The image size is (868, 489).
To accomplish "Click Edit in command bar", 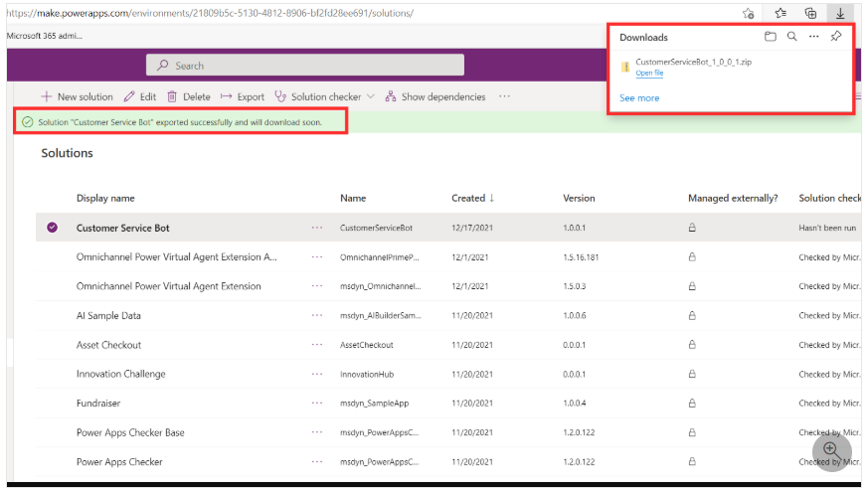I will tap(140, 96).
